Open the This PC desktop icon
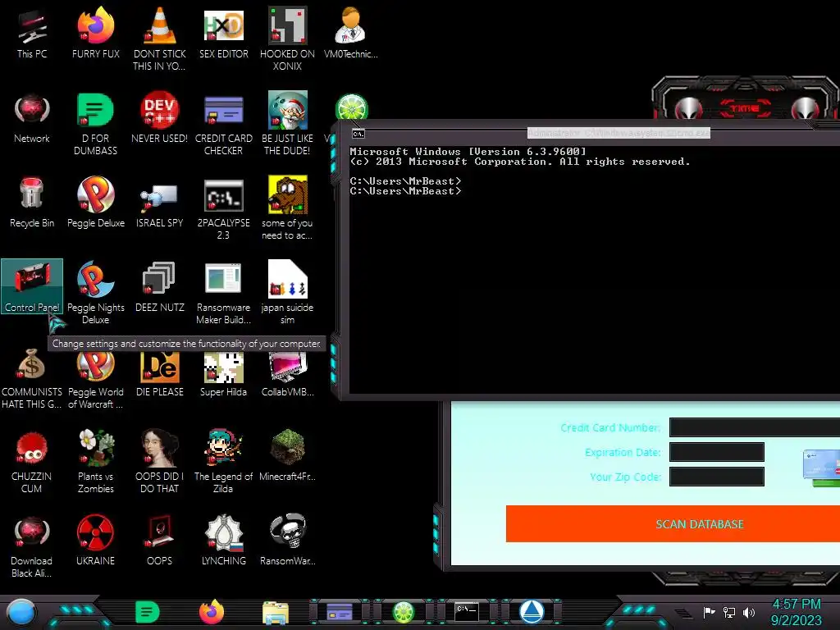 (x=32, y=33)
